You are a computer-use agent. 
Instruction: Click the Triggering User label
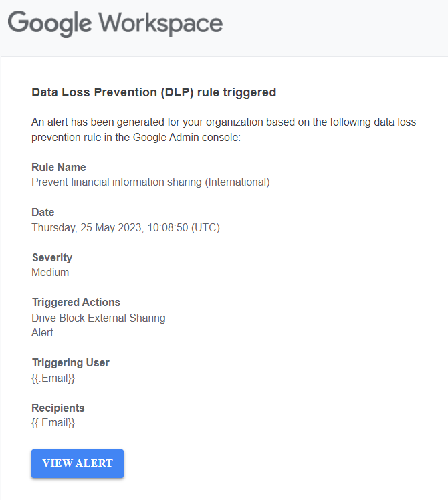pyautogui.click(x=70, y=362)
